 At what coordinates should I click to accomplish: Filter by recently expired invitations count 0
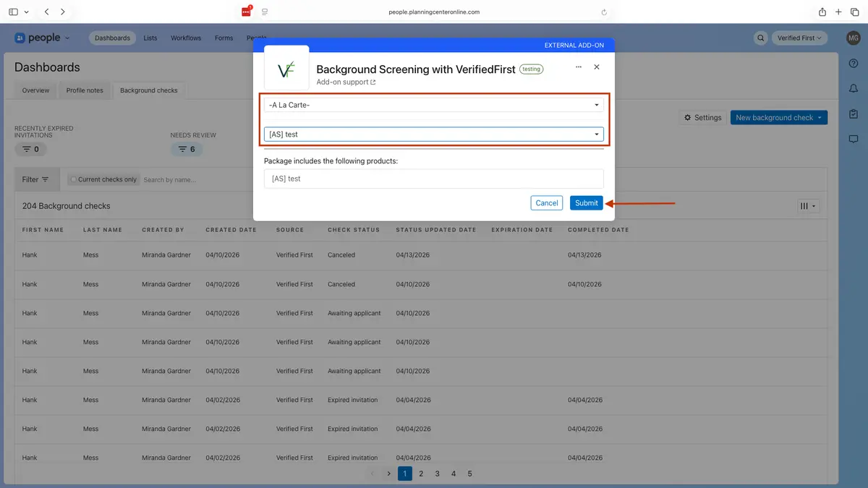[x=30, y=149]
